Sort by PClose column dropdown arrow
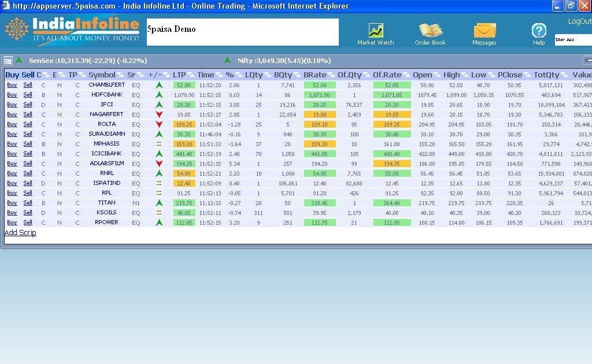The image size is (592, 364). tap(527, 75)
